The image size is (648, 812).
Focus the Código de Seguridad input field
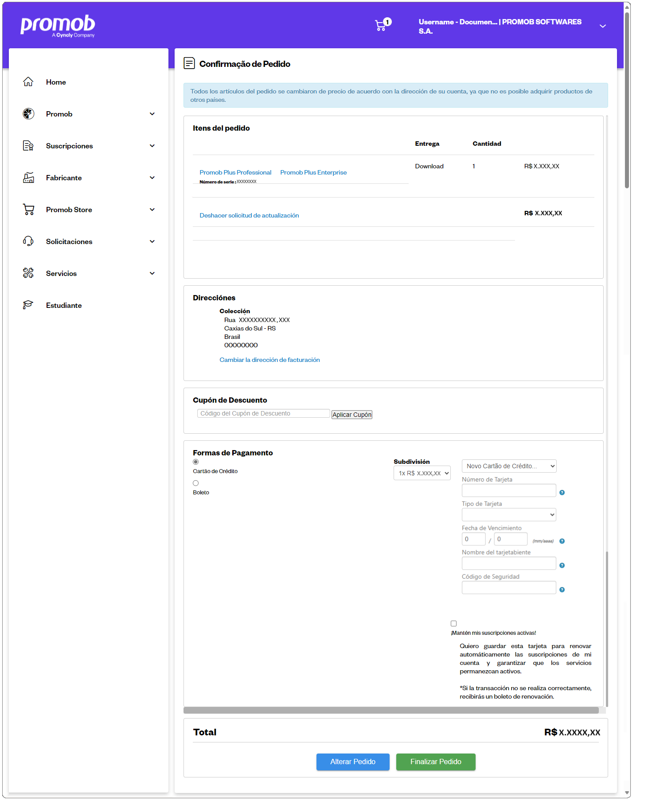(x=509, y=587)
